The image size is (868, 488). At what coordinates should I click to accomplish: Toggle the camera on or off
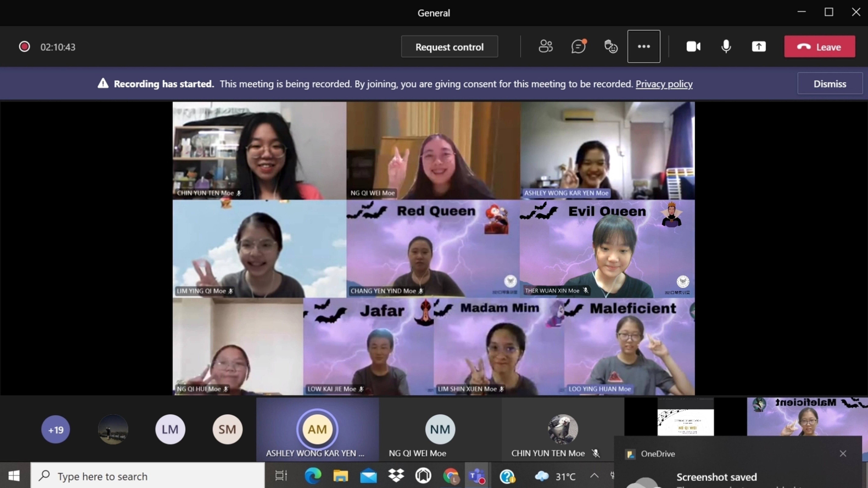pyautogui.click(x=693, y=46)
